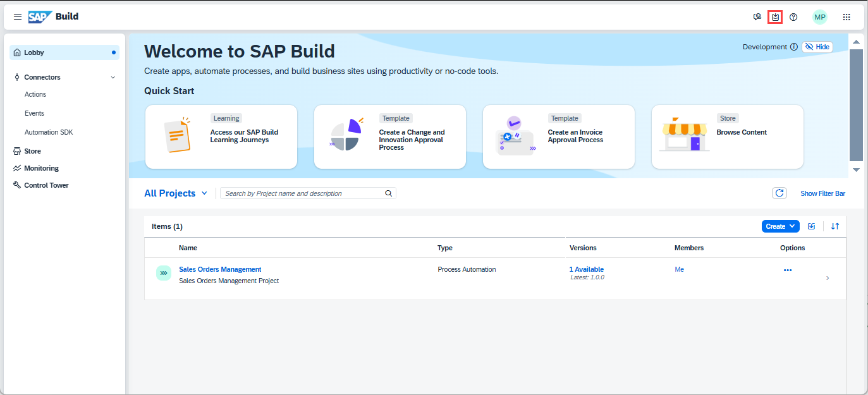This screenshot has width=868, height=395.
Task: Click the Type column header
Action: click(x=445, y=248)
